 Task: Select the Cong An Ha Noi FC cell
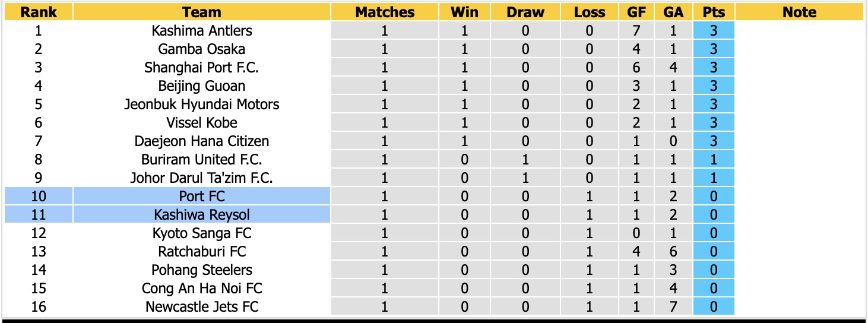pos(202,289)
